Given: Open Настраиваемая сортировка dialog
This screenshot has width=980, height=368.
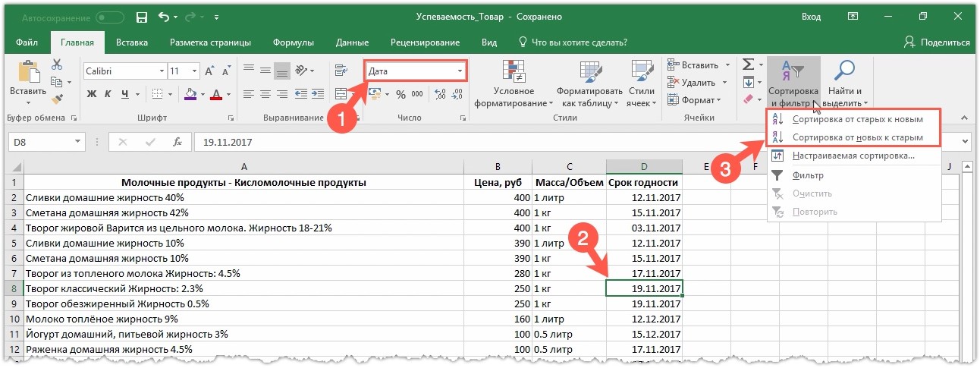Looking at the screenshot, I should pos(855,156).
